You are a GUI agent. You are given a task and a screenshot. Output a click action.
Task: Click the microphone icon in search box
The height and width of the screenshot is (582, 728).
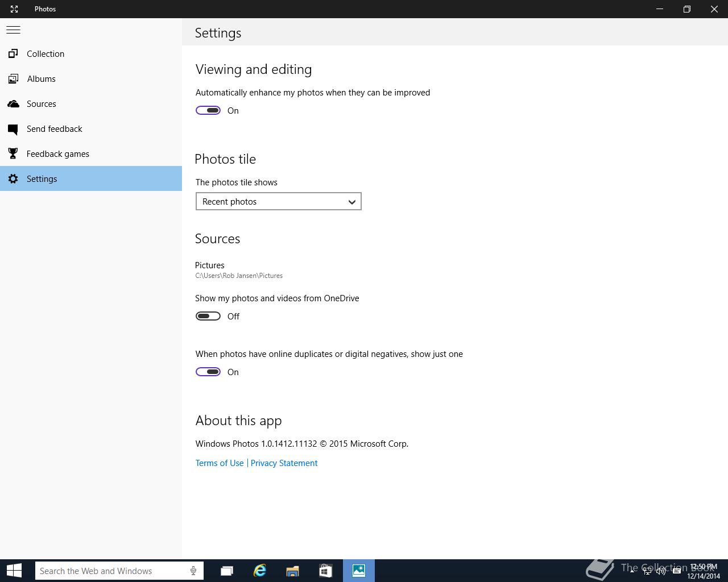tap(193, 571)
